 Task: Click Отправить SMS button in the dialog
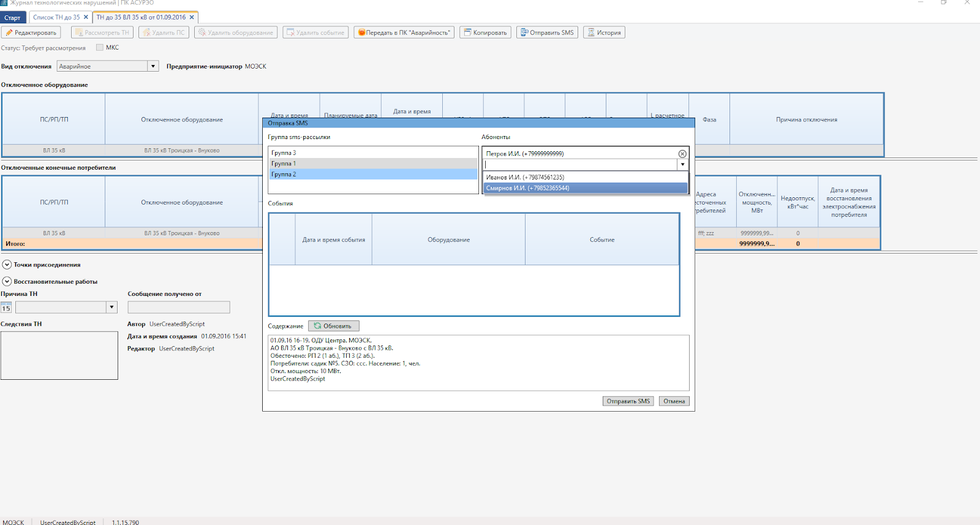[x=628, y=401]
